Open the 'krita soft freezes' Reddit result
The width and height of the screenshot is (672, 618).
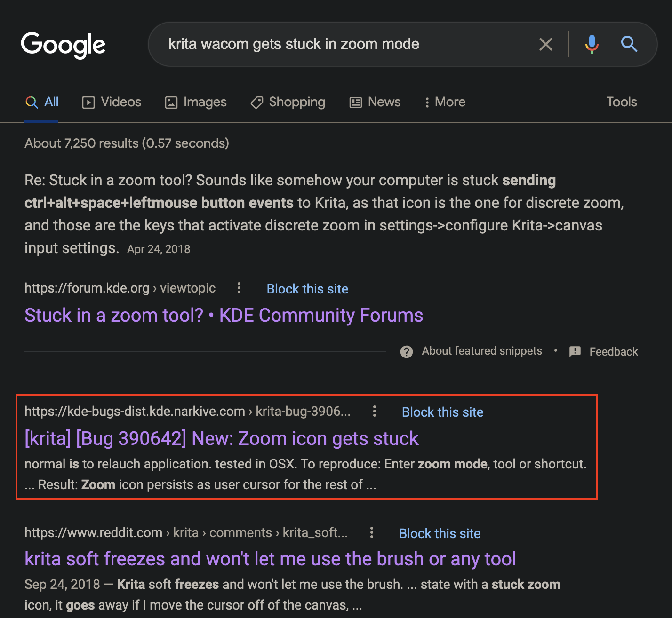tap(270, 559)
